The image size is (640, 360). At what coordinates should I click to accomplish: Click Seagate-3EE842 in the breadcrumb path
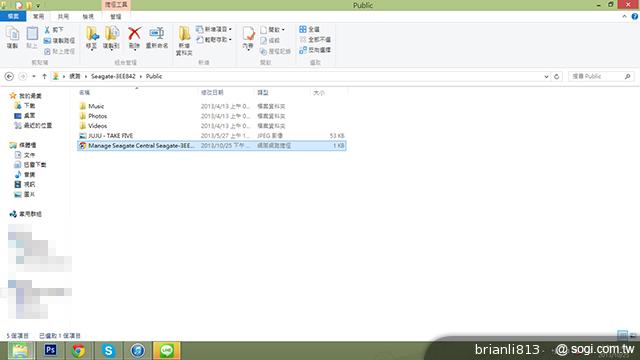coord(113,76)
